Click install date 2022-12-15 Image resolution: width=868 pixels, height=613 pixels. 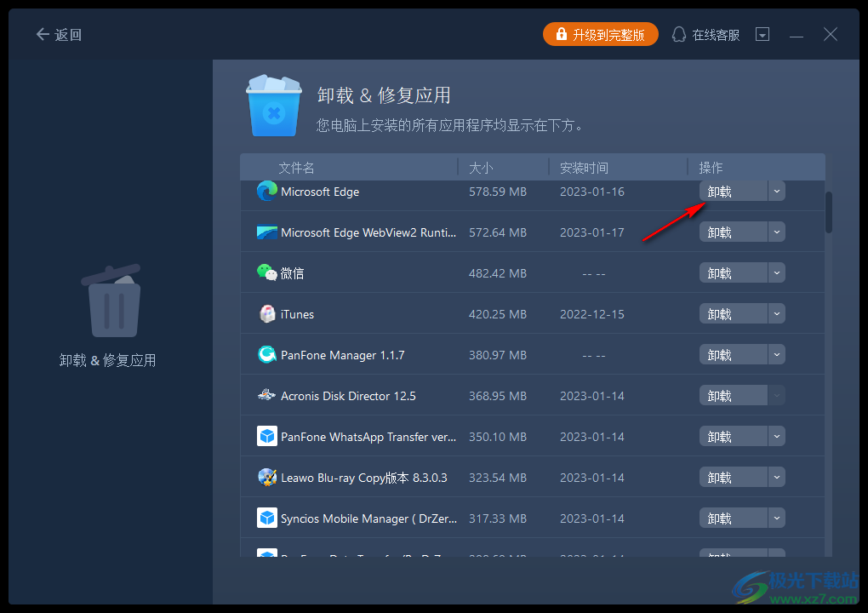(591, 314)
